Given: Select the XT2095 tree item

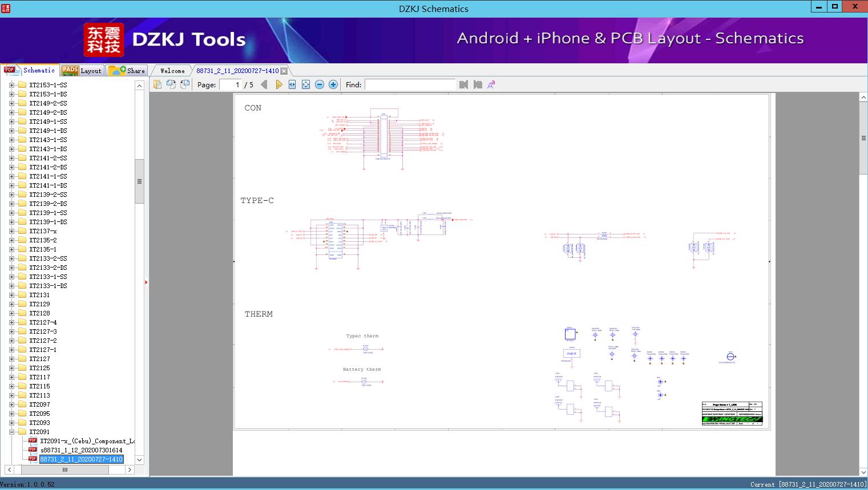Looking at the screenshot, I should tap(39, 414).
